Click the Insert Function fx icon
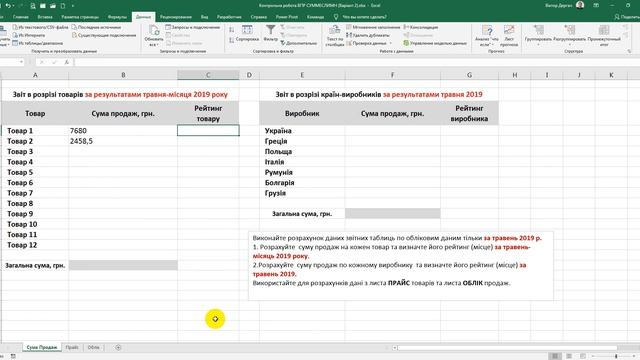640x360 pixels. coord(67,62)
